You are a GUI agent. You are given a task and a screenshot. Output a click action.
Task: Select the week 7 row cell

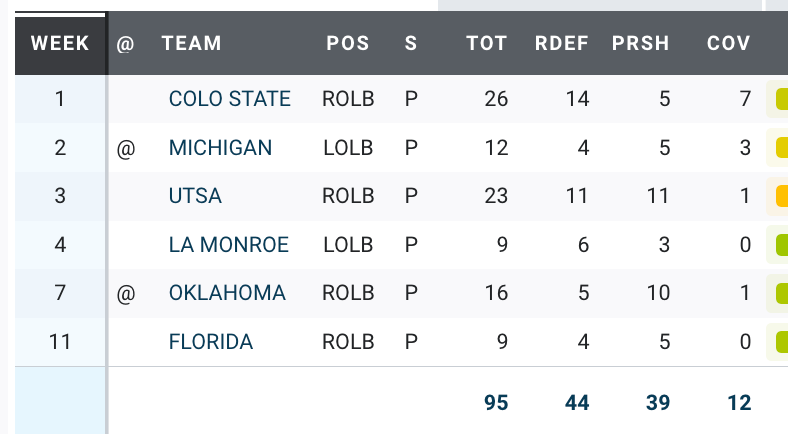pyautogui.click(x=60, y=293)
